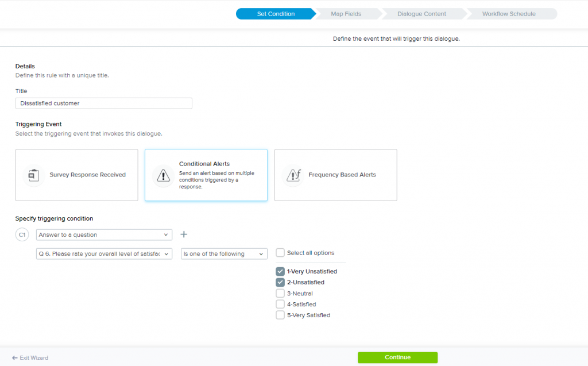Jump to the Workflow Schedule step

pos(510,14)
